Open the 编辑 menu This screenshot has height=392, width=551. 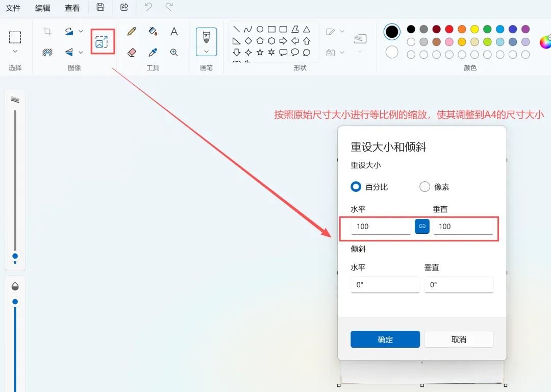tap(42, 8)
